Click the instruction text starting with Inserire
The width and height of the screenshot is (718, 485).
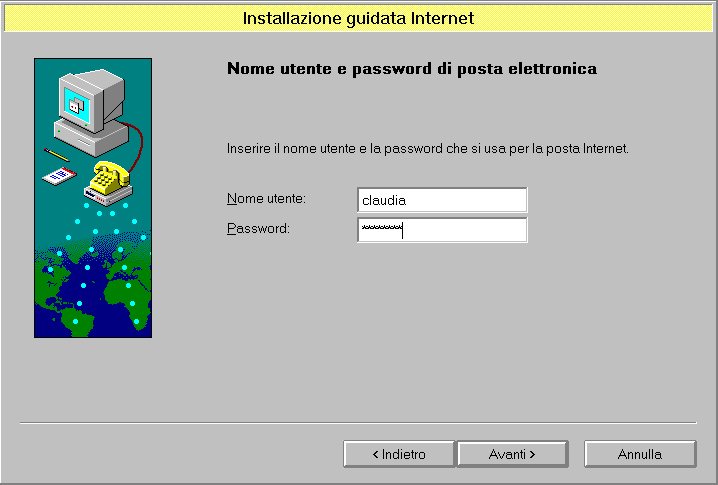tap(427, 149)
